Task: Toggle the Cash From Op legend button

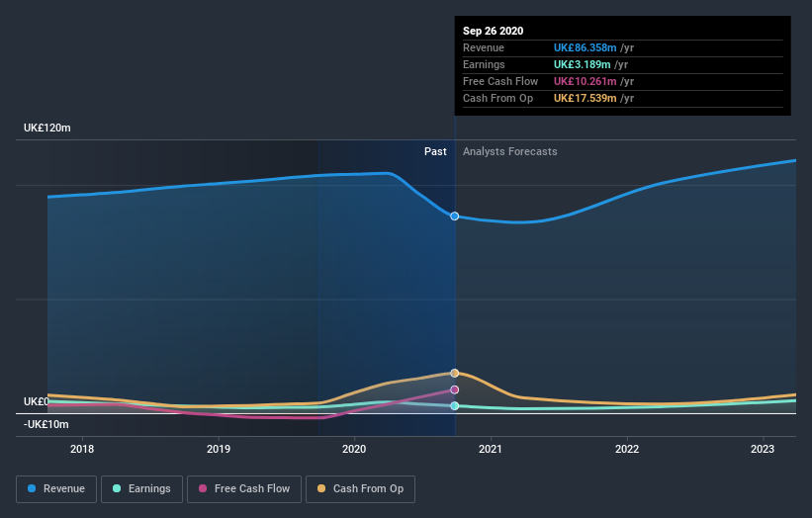Action: tap(360, 489)
